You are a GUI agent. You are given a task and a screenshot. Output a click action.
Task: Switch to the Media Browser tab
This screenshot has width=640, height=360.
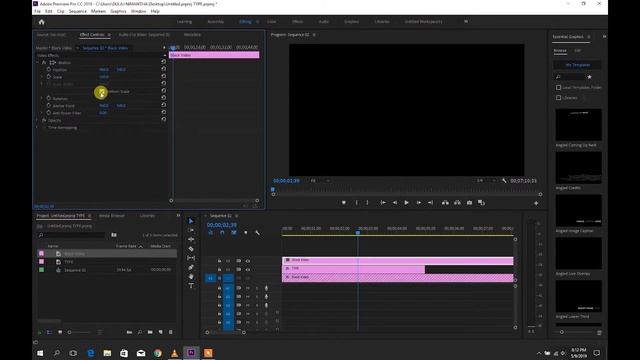pyautogui.click(x=112, y=216)
